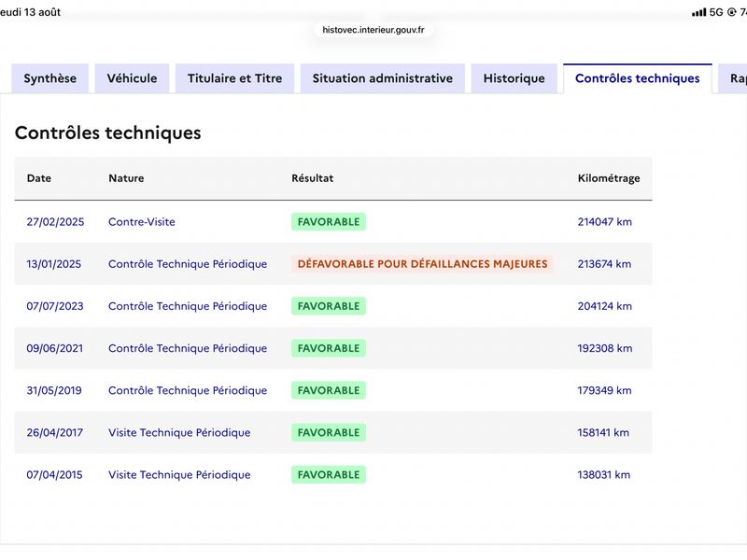Click the Résultat column header
Viewport: 747px width, 560px height.
tap(313, 178)
